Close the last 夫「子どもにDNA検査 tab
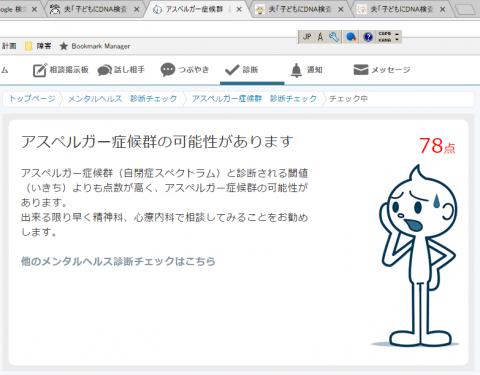The height and width of the screenshot is (375, 480). click(x=443, y=9)
